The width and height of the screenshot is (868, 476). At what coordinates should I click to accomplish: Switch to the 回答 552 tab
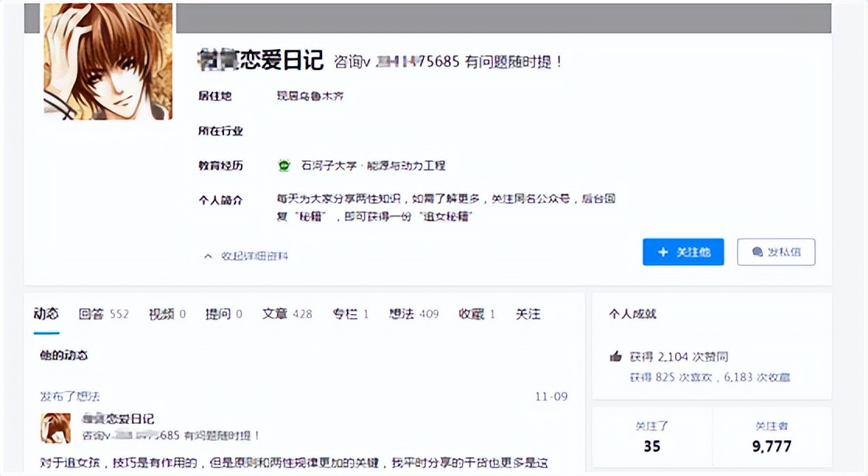105,313
